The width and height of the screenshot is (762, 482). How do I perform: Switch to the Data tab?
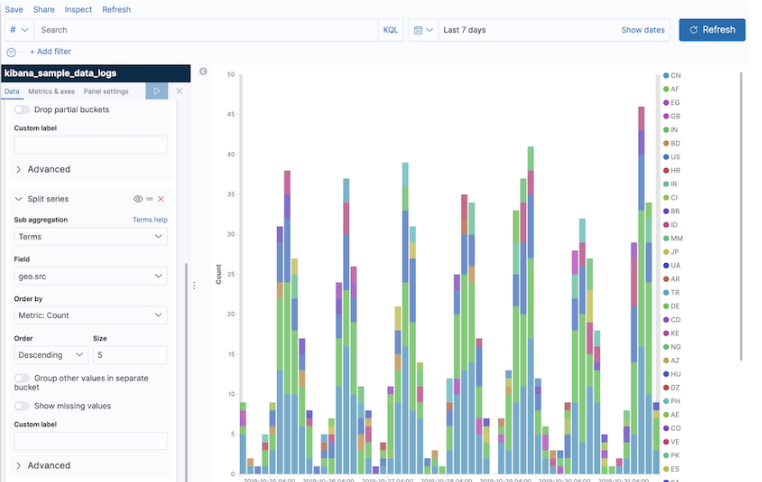coord(12,91)
